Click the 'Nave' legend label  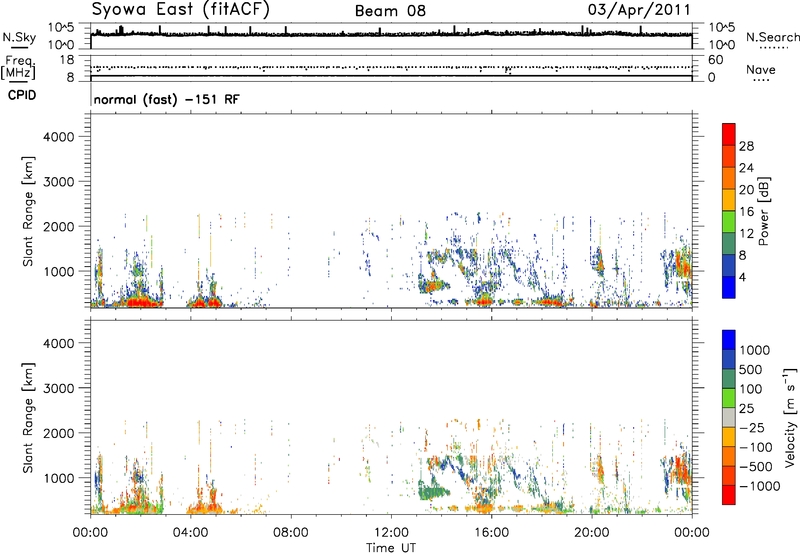(761, 69)
